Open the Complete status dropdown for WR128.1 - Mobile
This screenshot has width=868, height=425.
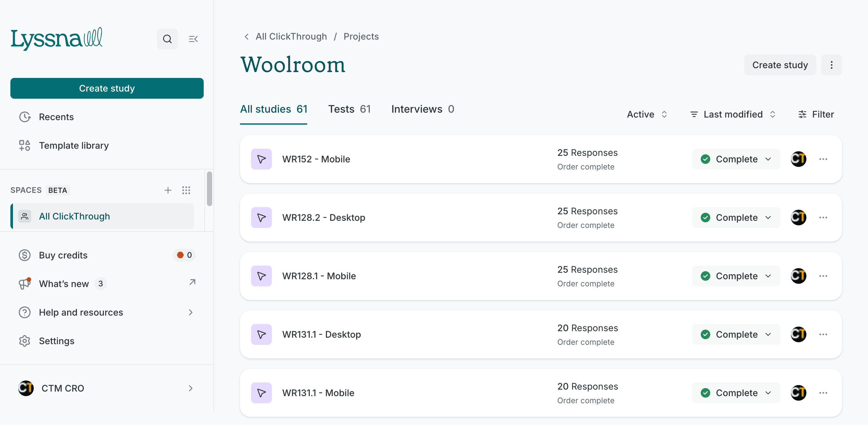tap(736, 276)
